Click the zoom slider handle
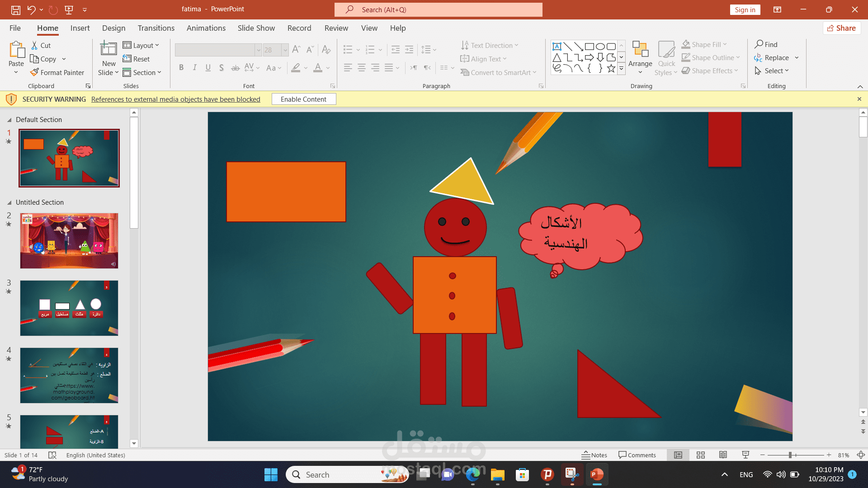The image size is (868, 488). click(x=790, y=455)
